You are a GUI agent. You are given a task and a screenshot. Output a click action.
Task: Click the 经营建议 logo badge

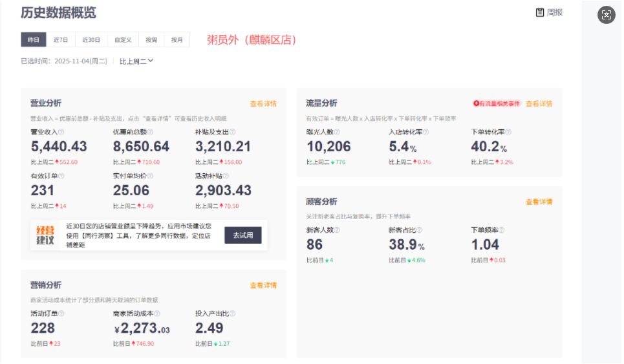45,235
